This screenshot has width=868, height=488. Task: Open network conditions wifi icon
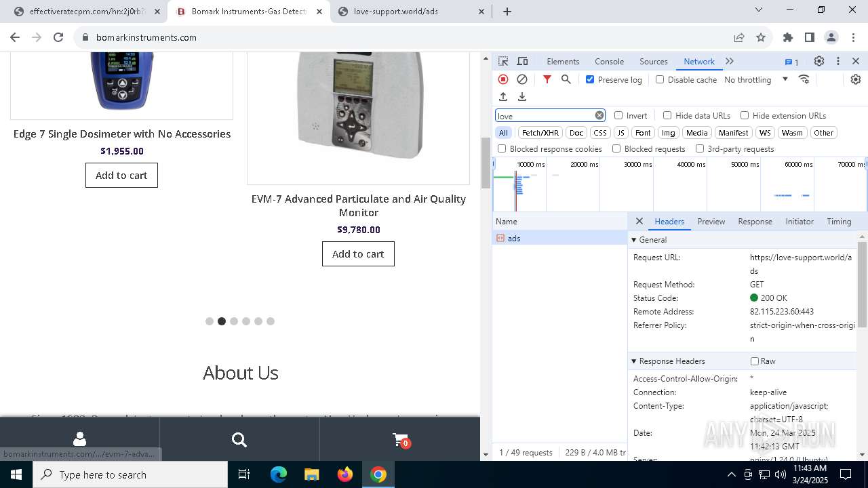[x=804, y=79]
